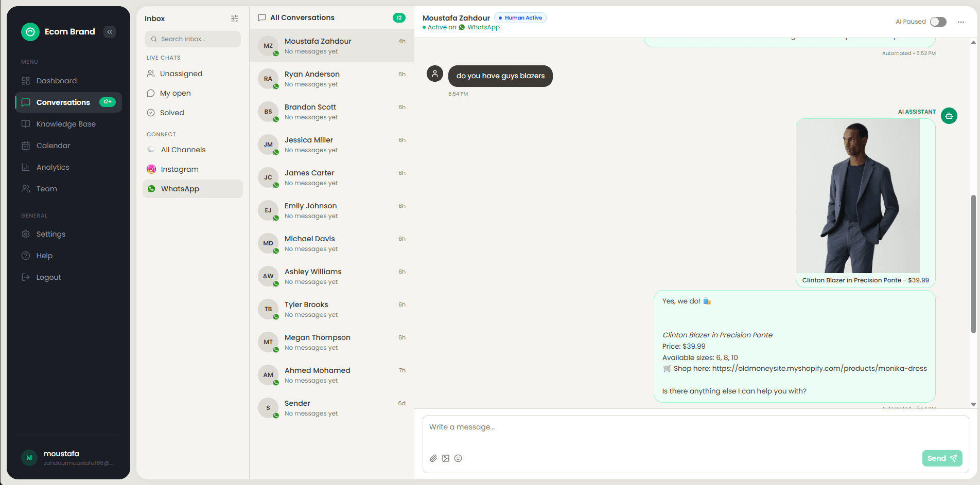This screenshot has height=485, width=980.
Task: Open the Knowledge Base menu item
Action: pos(66,124)
